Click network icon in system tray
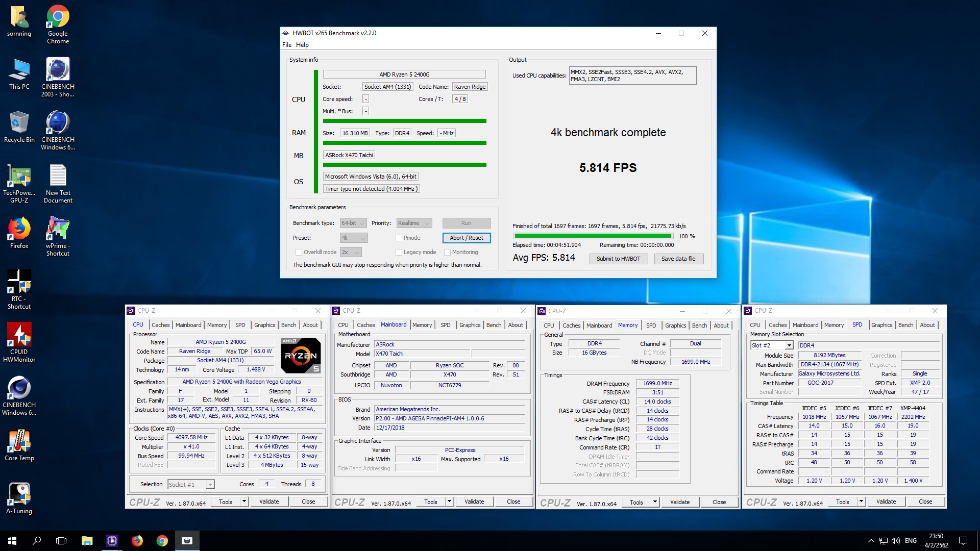 click(883, 541)
